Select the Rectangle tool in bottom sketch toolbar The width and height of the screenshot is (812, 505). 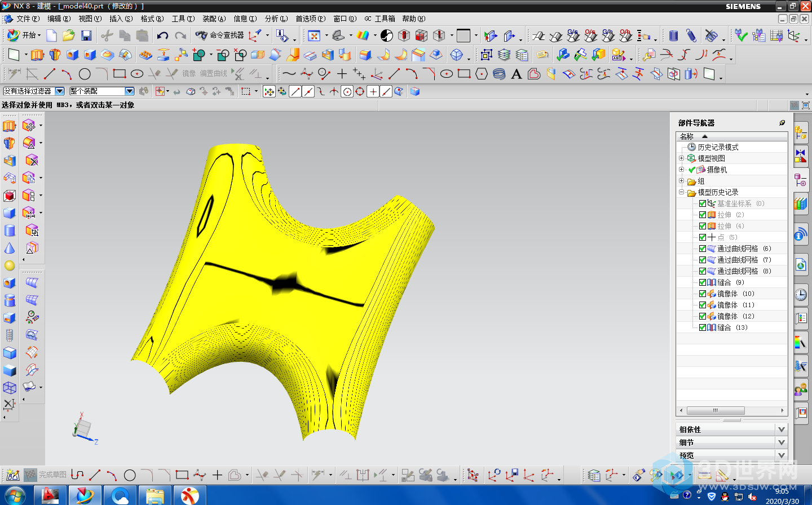click(182, 475)
